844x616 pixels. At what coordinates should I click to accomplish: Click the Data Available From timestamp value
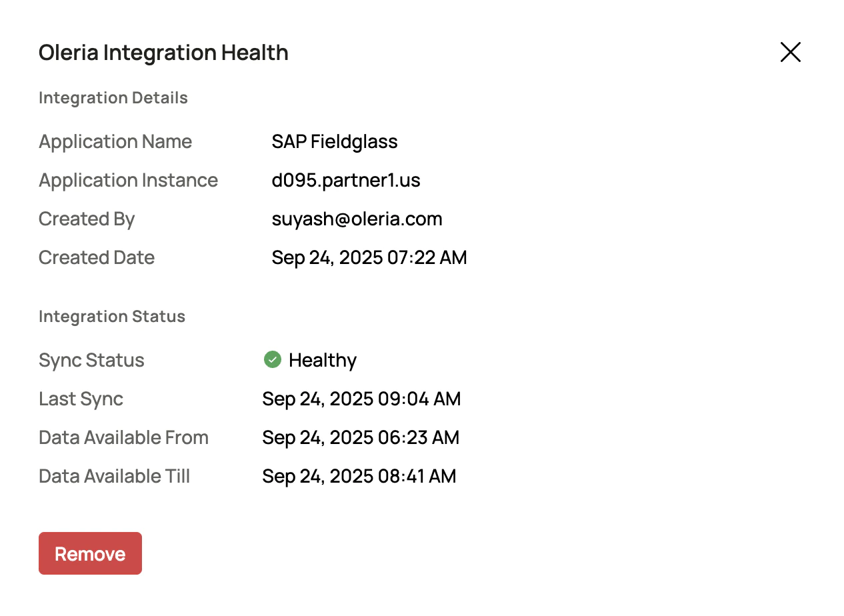coord(361,437)
